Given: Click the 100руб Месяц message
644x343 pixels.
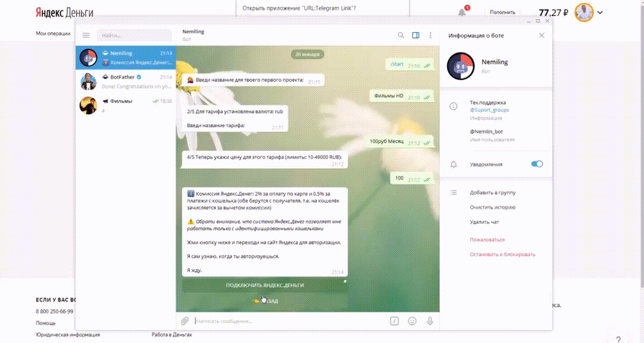Looking at the screenshot, I should pos(399,142).
